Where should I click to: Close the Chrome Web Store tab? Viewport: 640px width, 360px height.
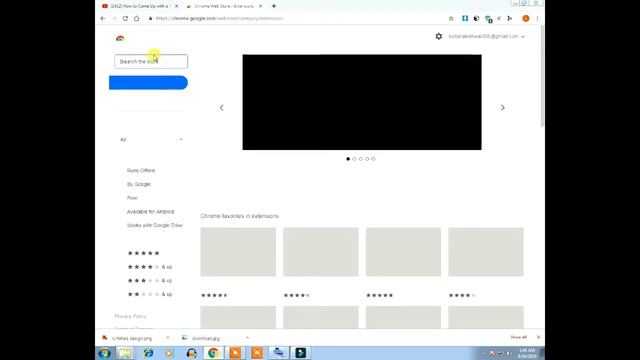260,6
